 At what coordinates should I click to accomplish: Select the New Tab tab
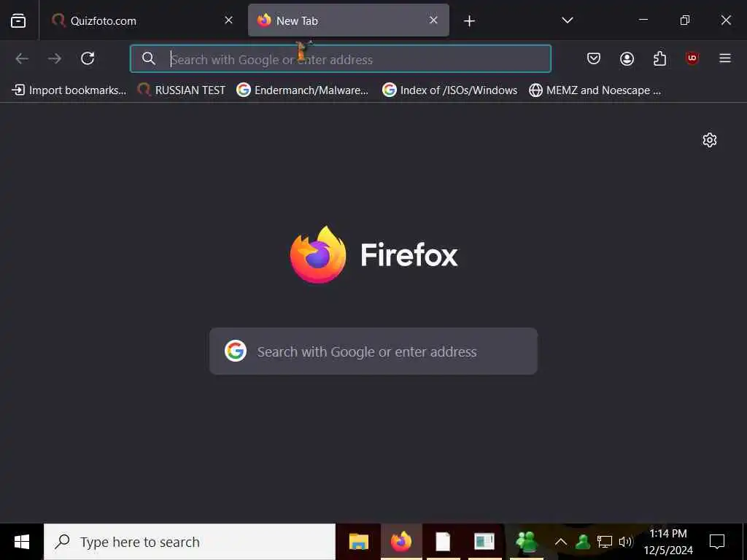click(348, 20)
